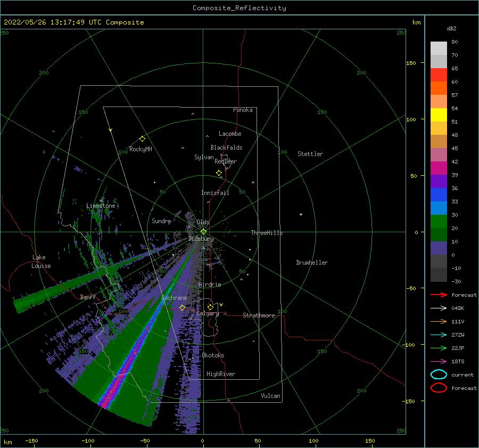Click the Blackfalds label

(x=226, y=148)
